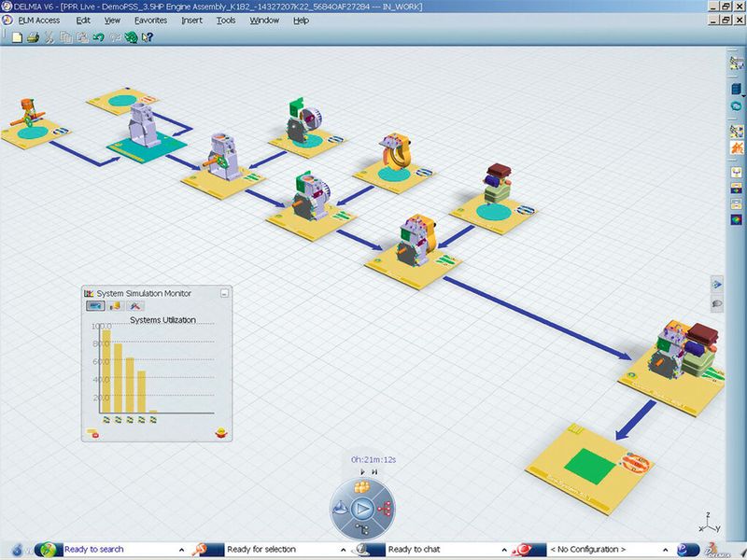Expand the Ready to search arrow
This screenshot has width=747, height=560.
(x=181, y=550)
